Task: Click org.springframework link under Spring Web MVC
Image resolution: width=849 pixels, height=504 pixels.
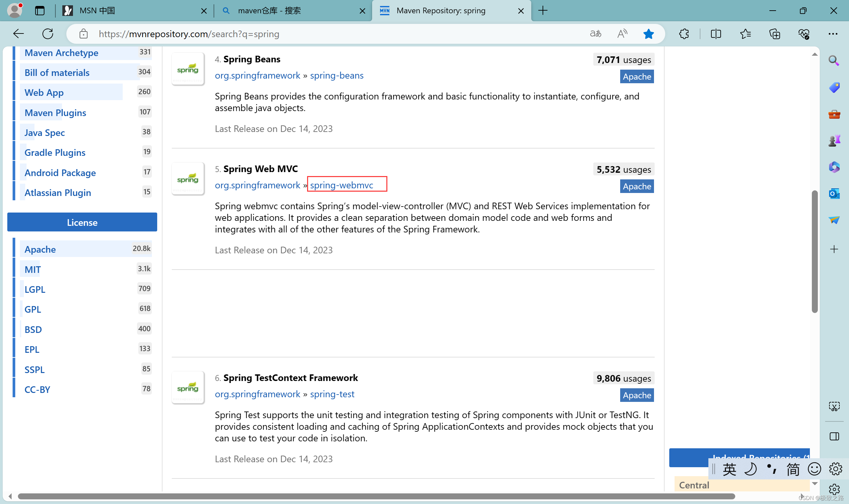Action: pos(257,185)
